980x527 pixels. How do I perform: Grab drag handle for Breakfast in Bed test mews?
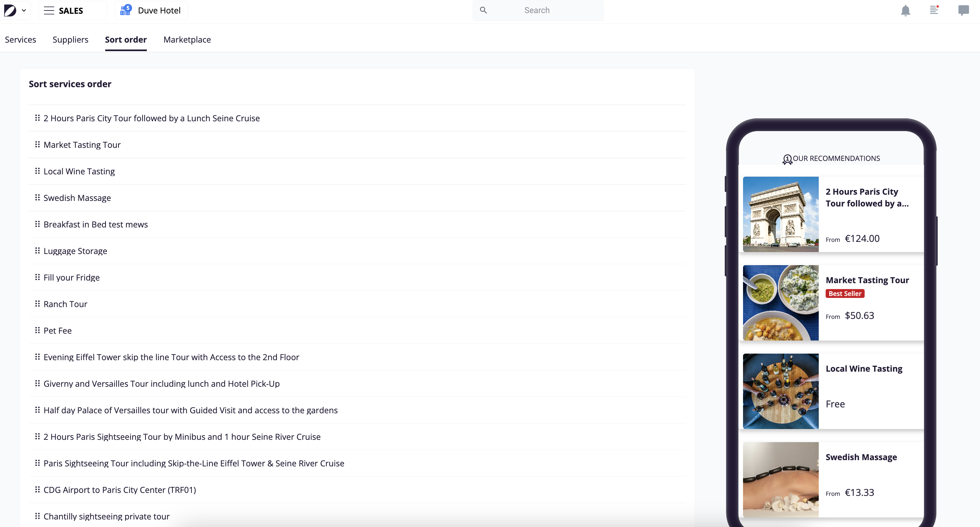coord(37,224)
